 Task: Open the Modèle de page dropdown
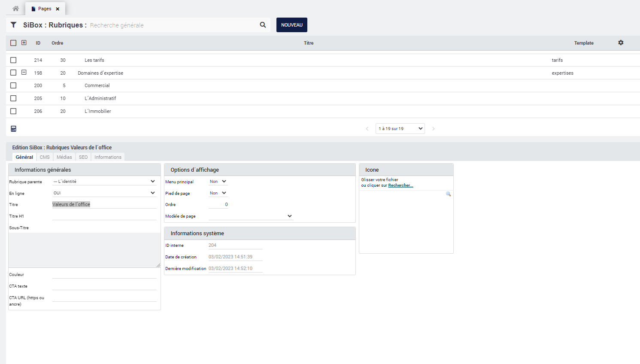pyautogui.click(x=251, y=216)
